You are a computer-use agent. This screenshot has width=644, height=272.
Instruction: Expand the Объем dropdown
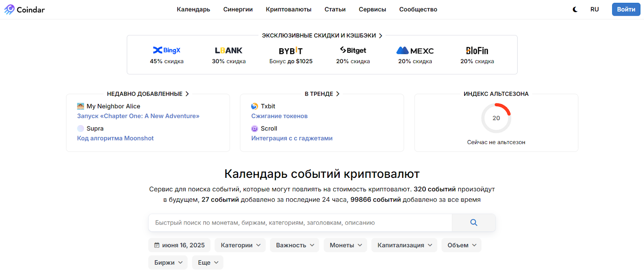pos(462,245)
